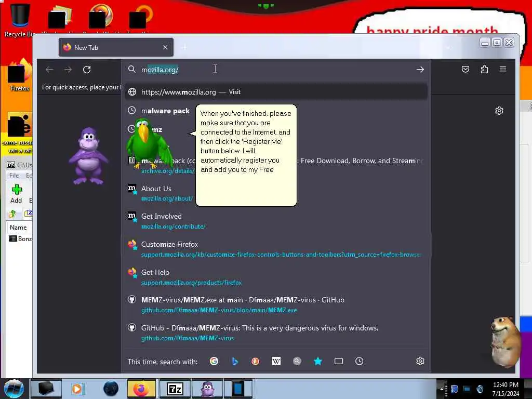Screen dimensions: 532x399
Task: Click the green Peedy parrot agent
Action: 149,142
